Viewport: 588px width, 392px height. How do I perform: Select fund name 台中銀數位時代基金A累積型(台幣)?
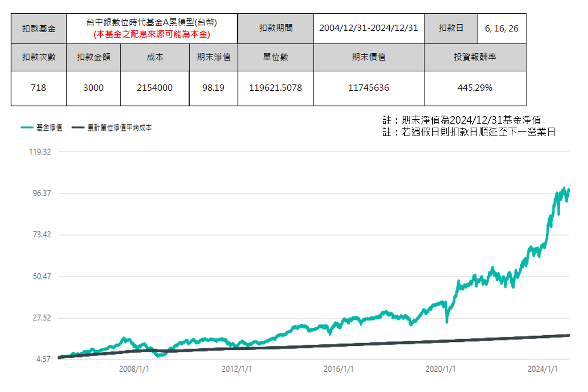coord(152,22)
